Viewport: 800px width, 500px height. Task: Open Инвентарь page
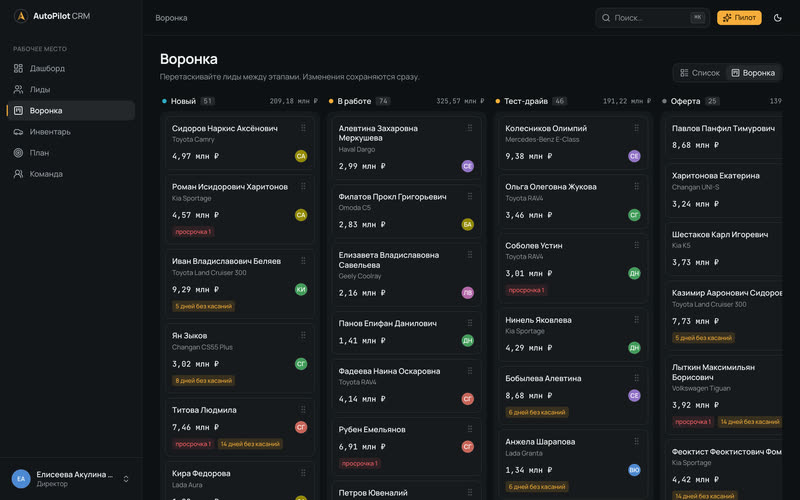[x=71, y=132]
